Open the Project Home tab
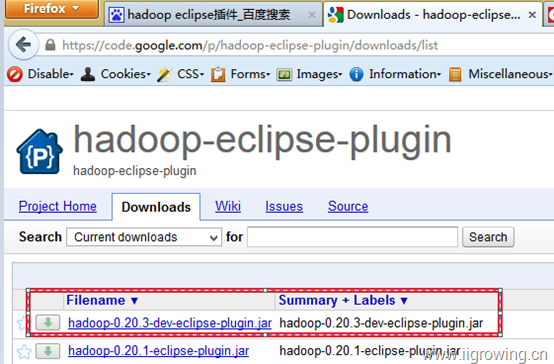 (x=58, y=206)
